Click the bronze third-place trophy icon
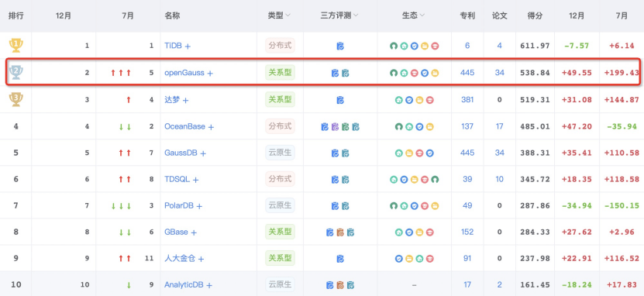This screenshot has height=296, width=644. (x=16, y=99)
